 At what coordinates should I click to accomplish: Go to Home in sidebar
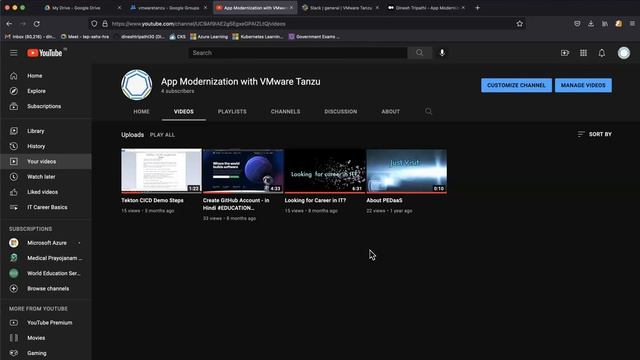pos(46,76)
